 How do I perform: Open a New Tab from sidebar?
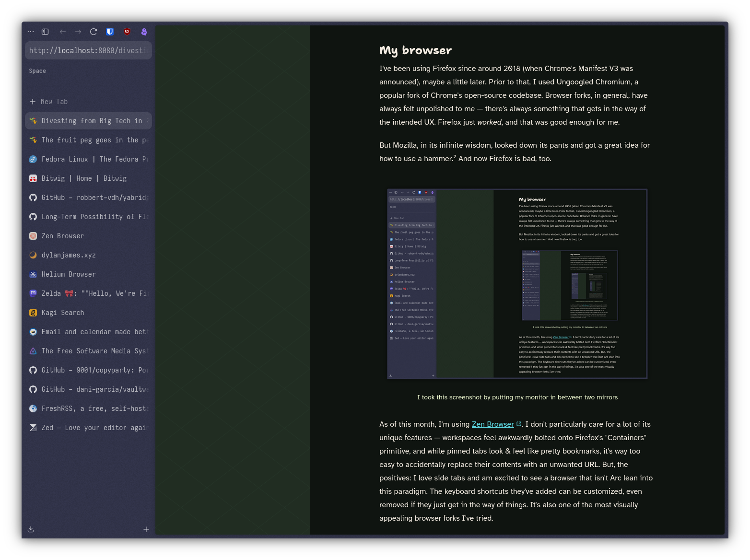point(54,102)
